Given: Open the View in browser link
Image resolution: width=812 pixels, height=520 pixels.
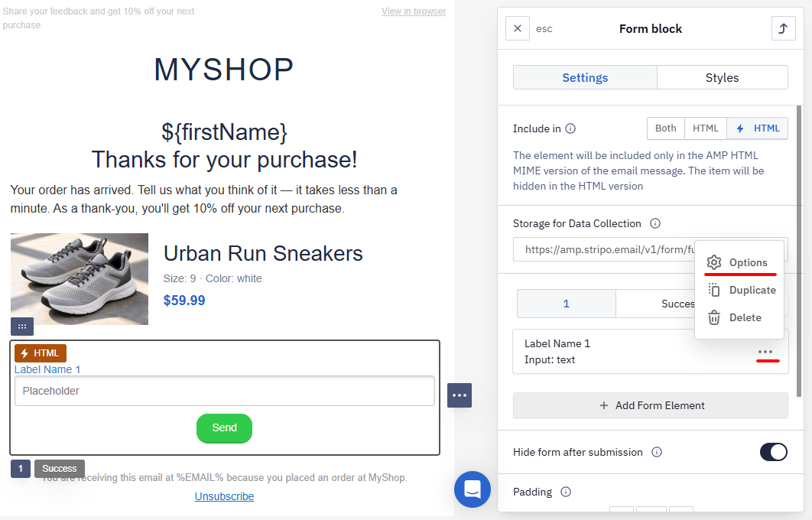Looking at the screenshot, I should click(414, 11).
